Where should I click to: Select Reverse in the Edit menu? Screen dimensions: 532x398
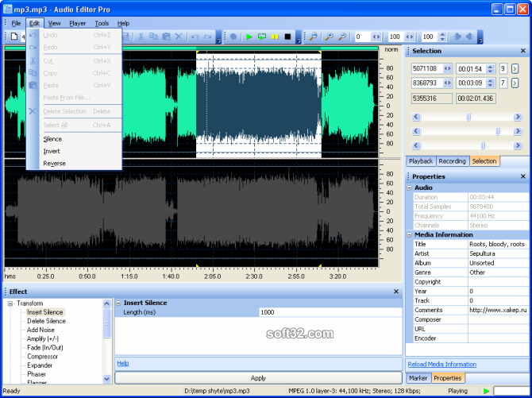tap(55, 164)
